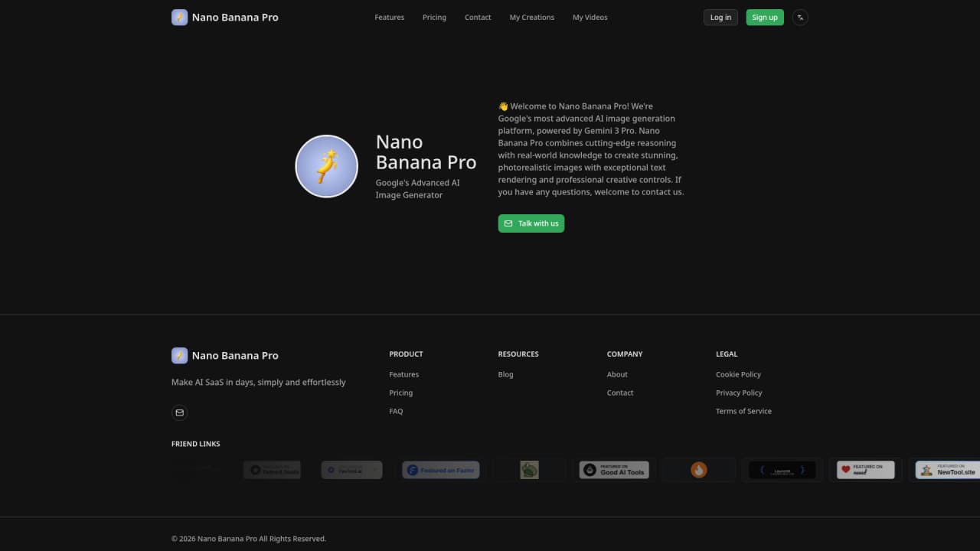Open My Creations page
980x551 pixels.
point(532,17)
